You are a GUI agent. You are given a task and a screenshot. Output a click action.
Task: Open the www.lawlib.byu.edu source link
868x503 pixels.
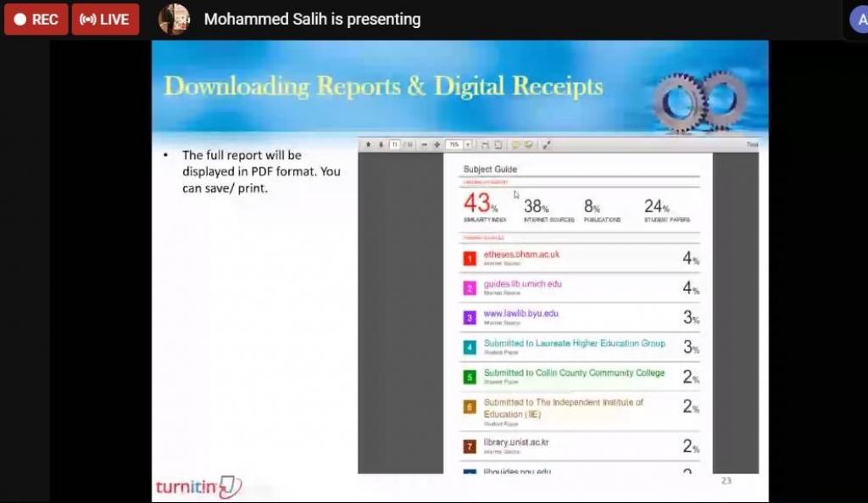point(520,314)
